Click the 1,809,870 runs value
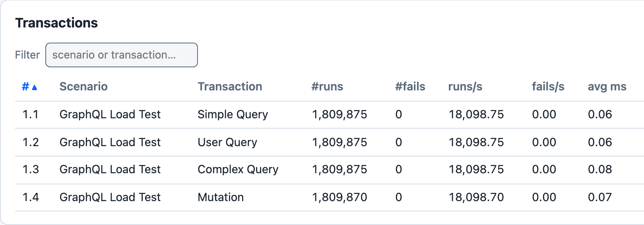This screenshot has width=644, height=225. pyautogui.click(x=339, y=198)
